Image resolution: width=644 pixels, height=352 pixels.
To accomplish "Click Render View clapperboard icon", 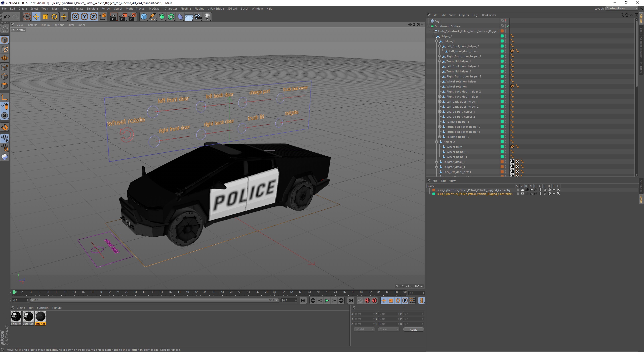I will pyautogui.click(x=114, y=17).
